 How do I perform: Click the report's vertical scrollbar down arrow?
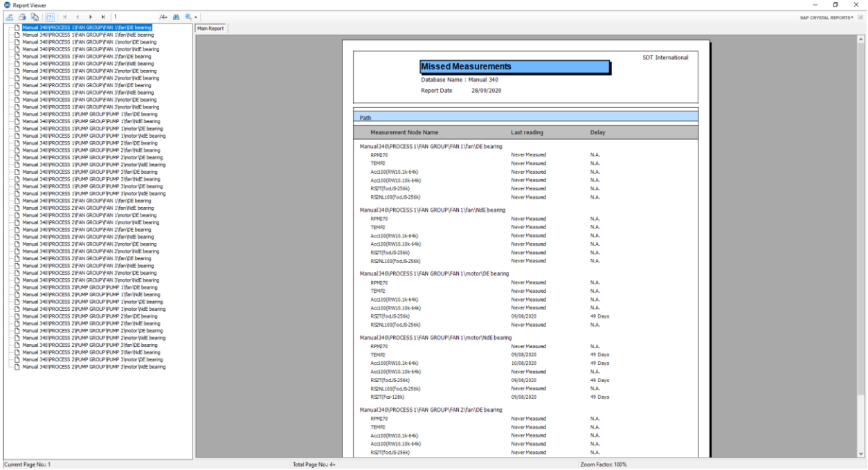click(x=861, y=454)
